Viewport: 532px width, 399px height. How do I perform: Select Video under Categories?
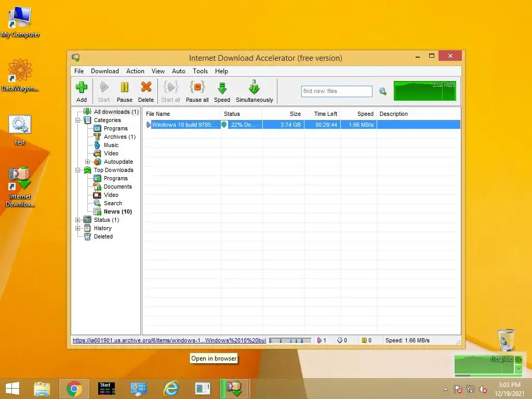tap(111, 153)
